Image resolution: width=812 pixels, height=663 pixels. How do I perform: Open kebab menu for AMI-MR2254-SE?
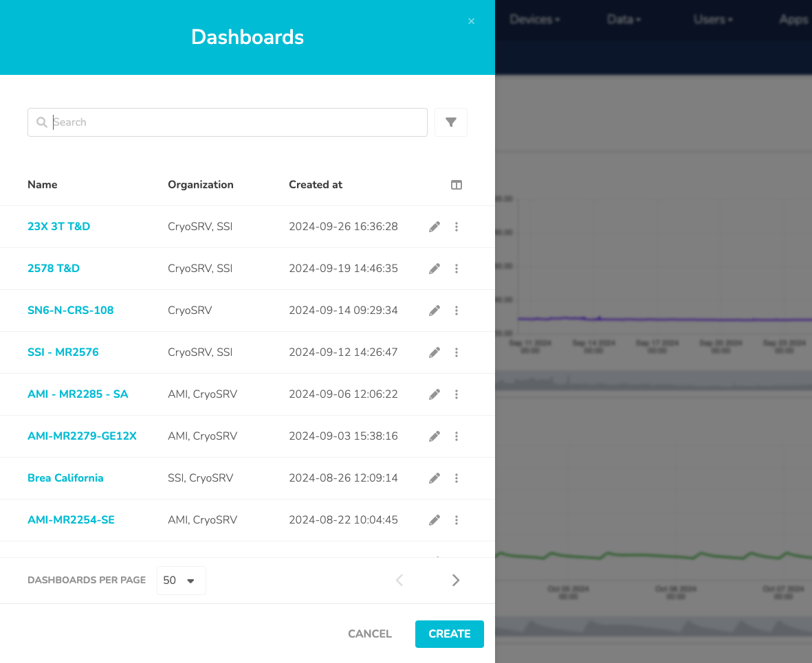coord(457,520)
